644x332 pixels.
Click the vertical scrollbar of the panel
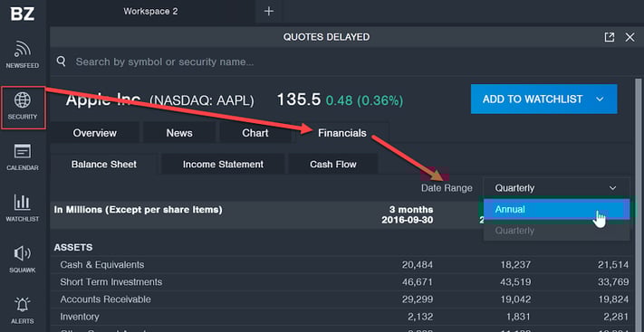click(639, 204)
